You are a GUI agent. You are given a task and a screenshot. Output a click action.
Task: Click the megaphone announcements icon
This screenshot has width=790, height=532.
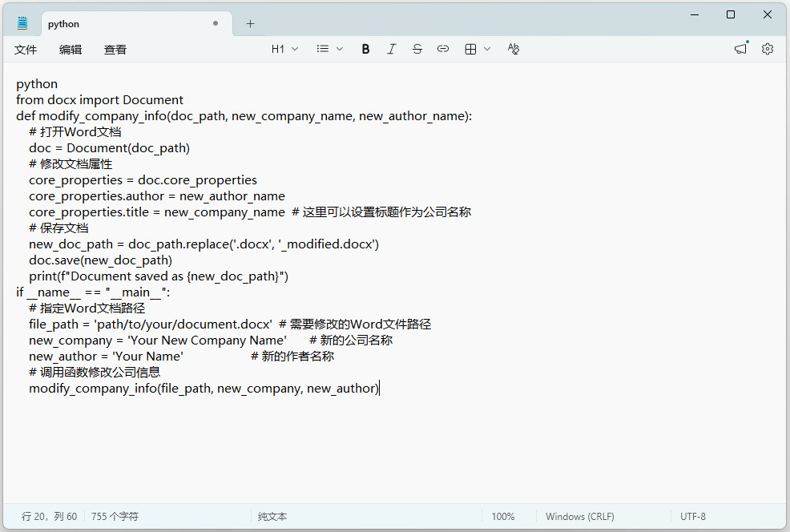[740, 49]
